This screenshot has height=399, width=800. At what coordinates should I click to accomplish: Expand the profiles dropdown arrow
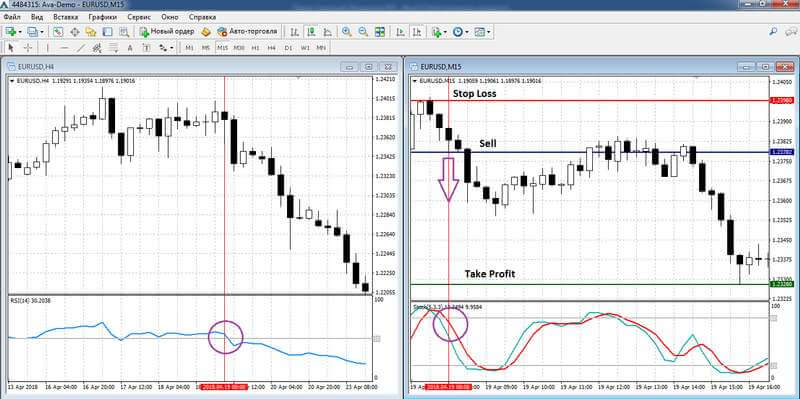42,32
